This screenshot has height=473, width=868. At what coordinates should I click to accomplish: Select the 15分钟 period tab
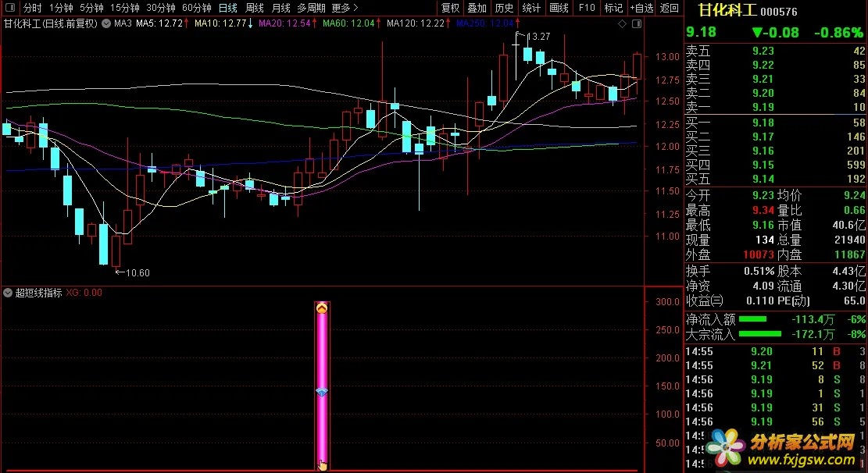point(124,8)
